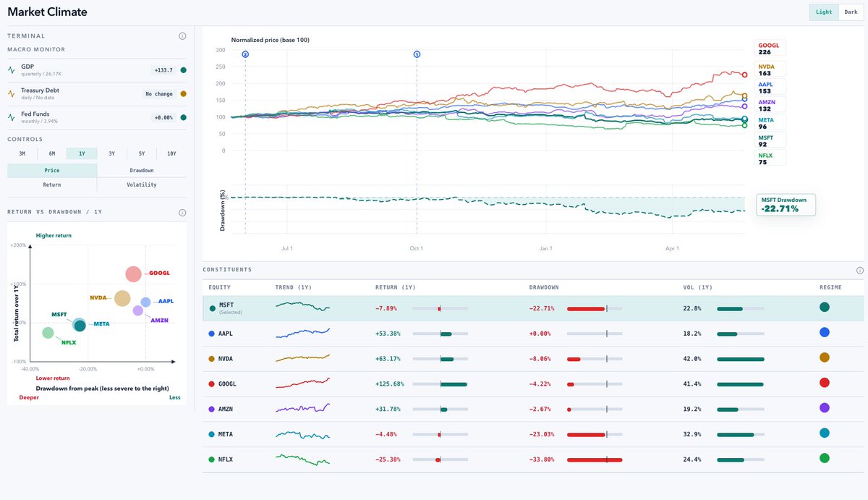868x500 pixels.
Task: Select the 3M time range
Action: pyautogui.click(x=22, y=153)
